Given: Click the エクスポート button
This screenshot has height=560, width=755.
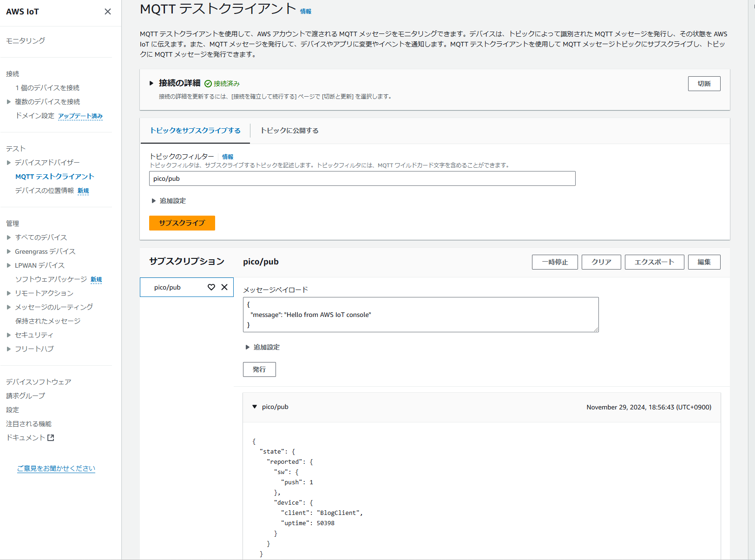Looking at the screenshot, I should pos(655,262).
